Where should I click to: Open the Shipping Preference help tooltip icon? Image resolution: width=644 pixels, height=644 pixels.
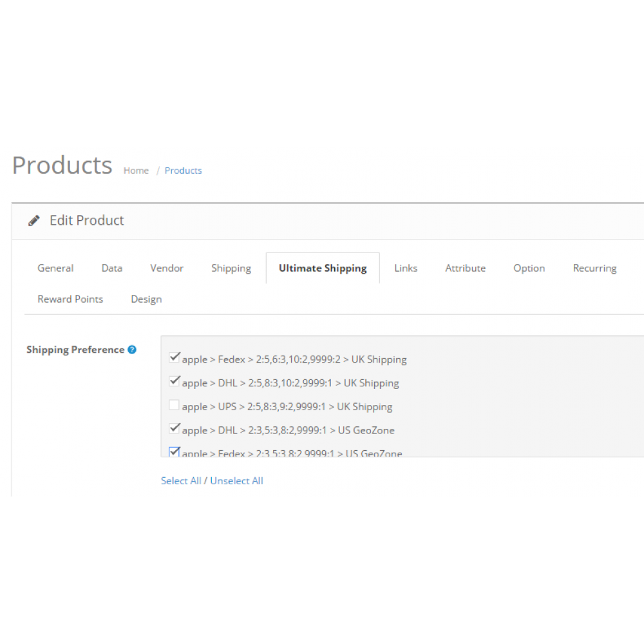tap(132, 349)
